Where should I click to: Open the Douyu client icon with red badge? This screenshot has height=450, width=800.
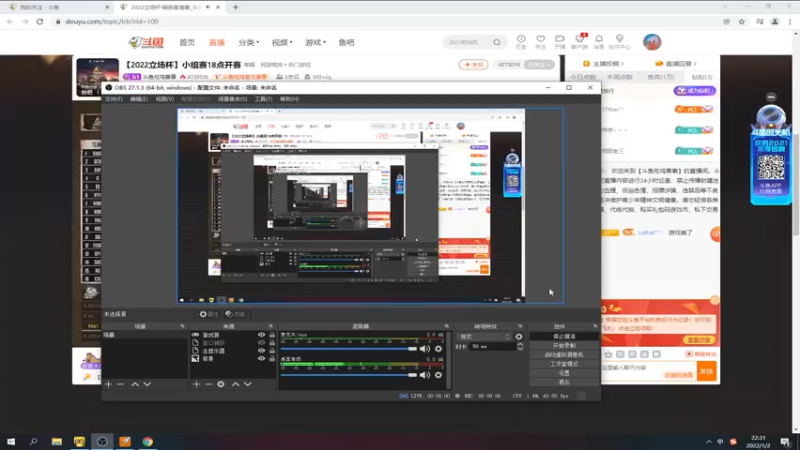[580, 42]
